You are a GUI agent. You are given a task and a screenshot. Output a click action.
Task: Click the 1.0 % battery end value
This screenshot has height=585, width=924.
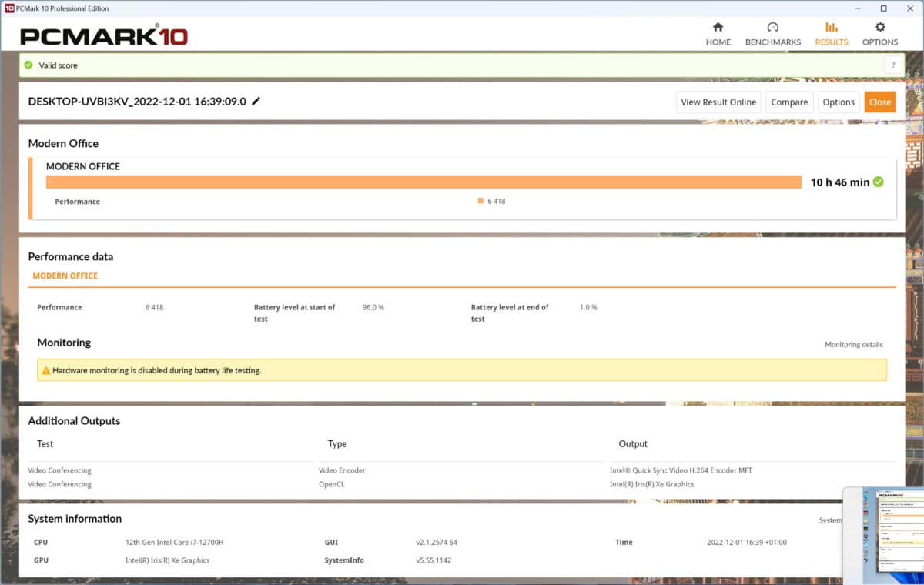click(x=588, y=307)
